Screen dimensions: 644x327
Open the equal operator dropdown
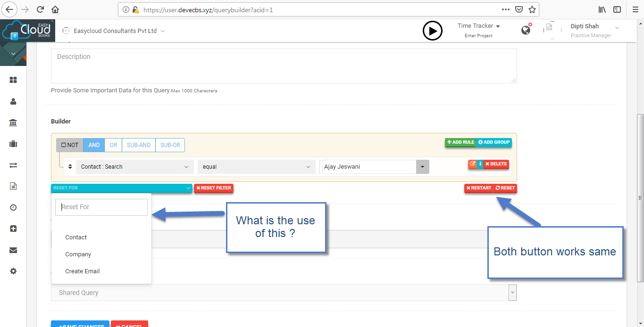(x=257, y=167)
